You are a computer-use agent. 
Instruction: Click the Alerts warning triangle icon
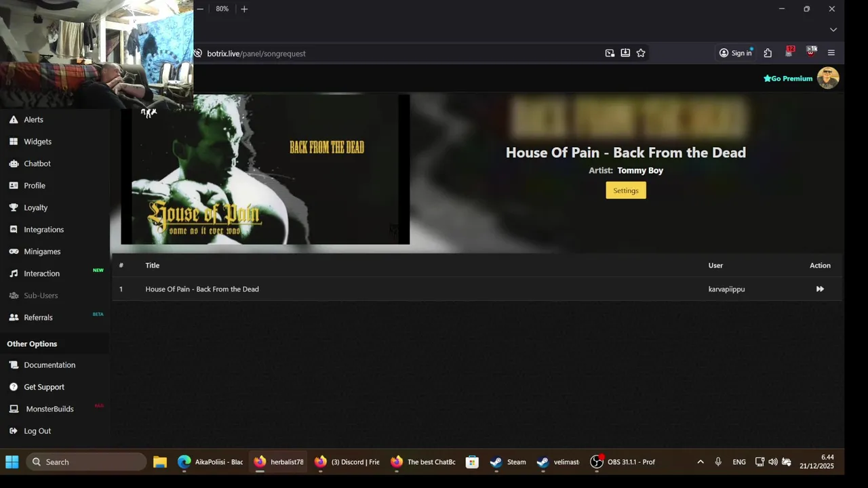14,119
